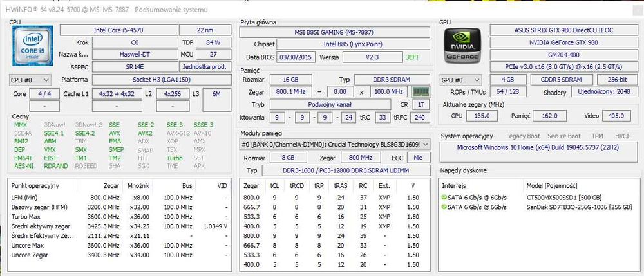This screenshot has width=644, height=276.
Task: Open the CPU #0 selector dropdown
Action: 30,80
